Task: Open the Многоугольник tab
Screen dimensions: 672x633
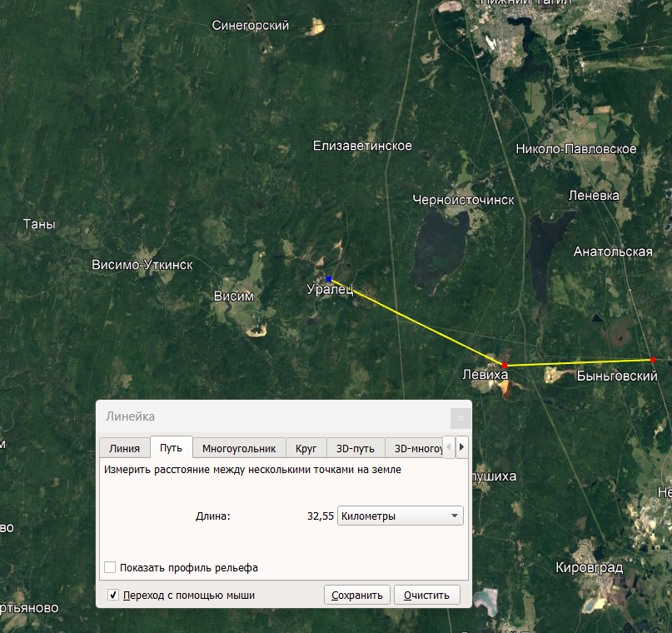Action: coord(239,448)
